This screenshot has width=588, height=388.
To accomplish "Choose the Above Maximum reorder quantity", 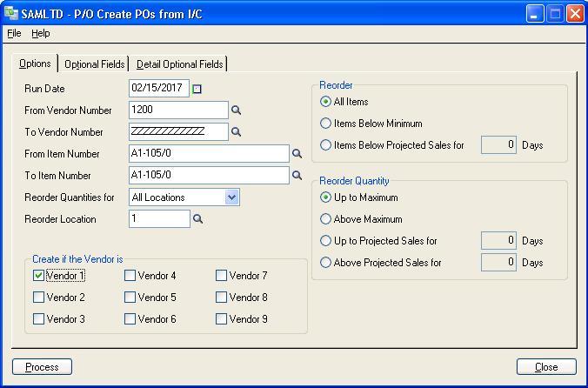I will pyautogui.click(x=326, y=219).
